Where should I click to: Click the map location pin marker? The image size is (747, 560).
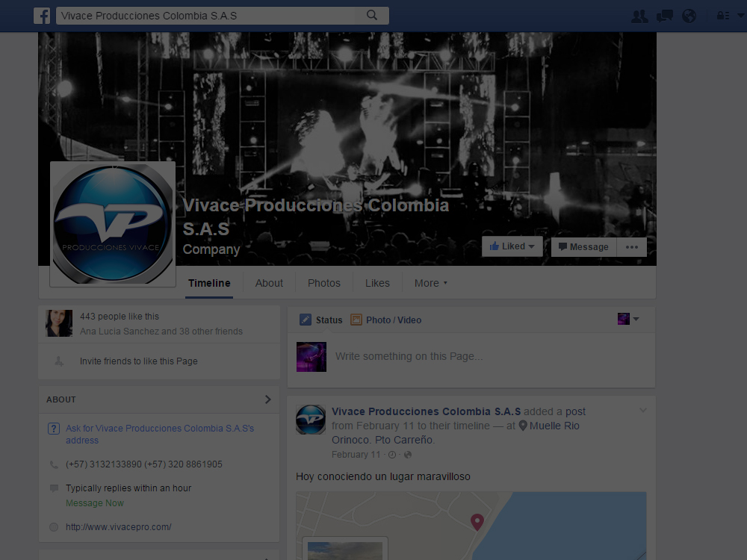(477, 522)
